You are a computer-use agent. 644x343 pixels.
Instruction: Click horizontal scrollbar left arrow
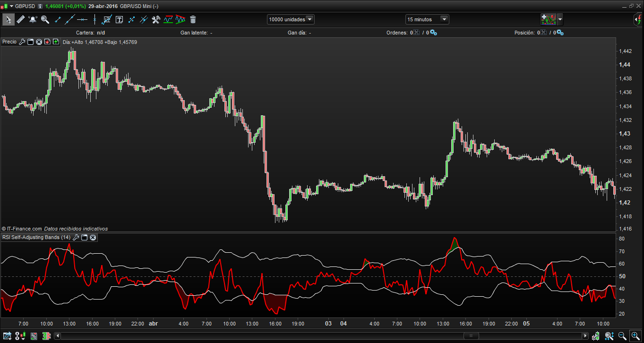click(58, 336)
